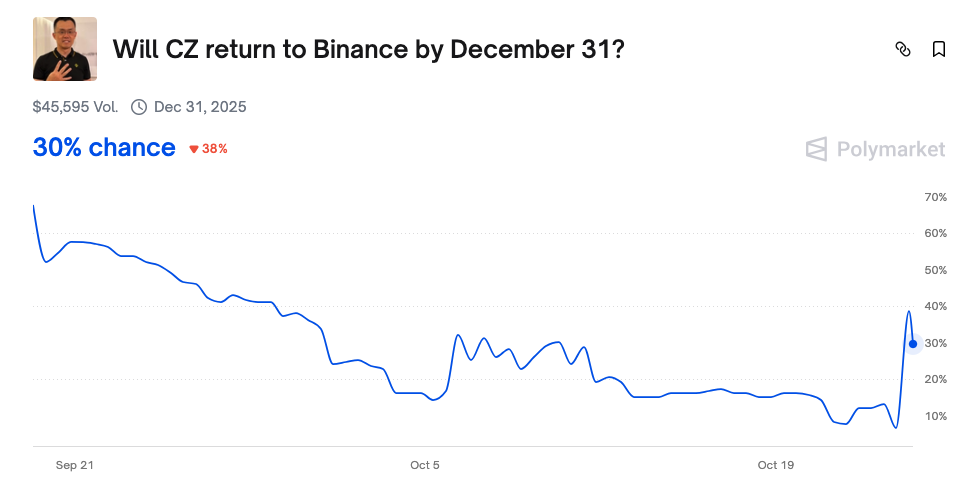Screen dimensions: 957x477
Task: Click the Sep 21 x-axis label
Action: 75,465
